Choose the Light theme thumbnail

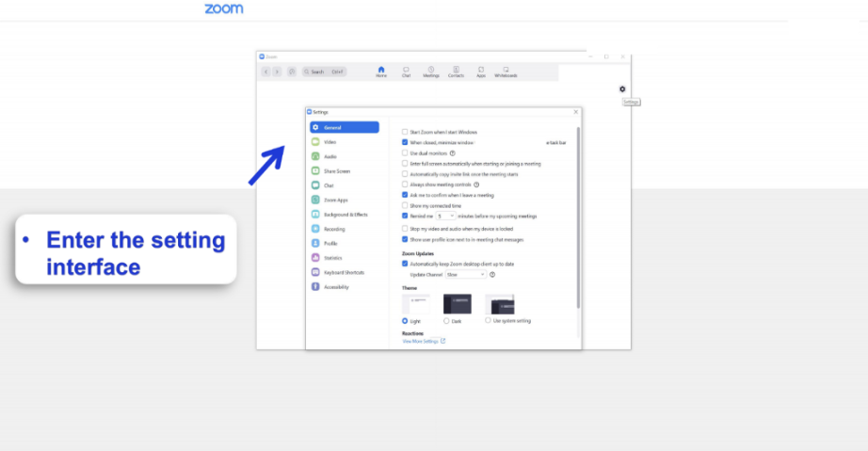coord(416,304)
